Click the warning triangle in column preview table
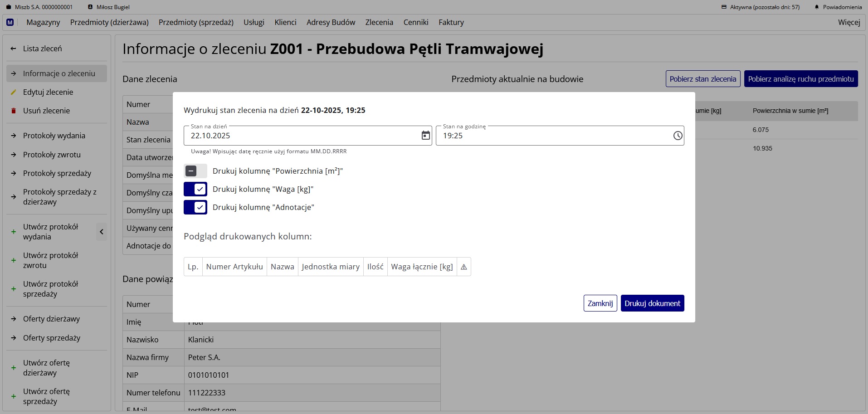This screenshot has width=868, height=414. (x=463, y=267)
